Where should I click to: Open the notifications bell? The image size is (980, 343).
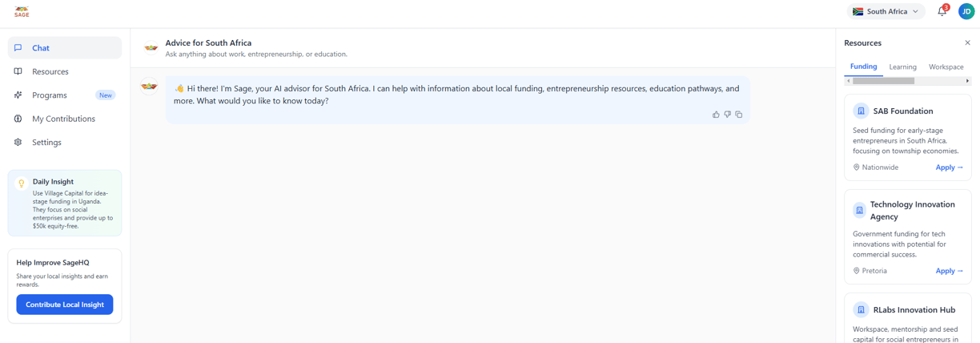point(942,11)
